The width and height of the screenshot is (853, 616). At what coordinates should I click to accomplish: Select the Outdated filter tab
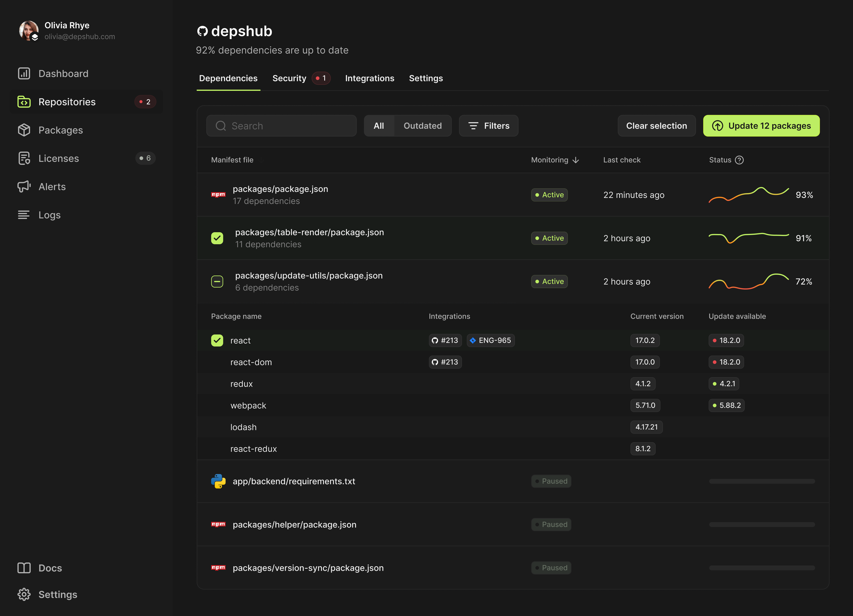[422, 126]
